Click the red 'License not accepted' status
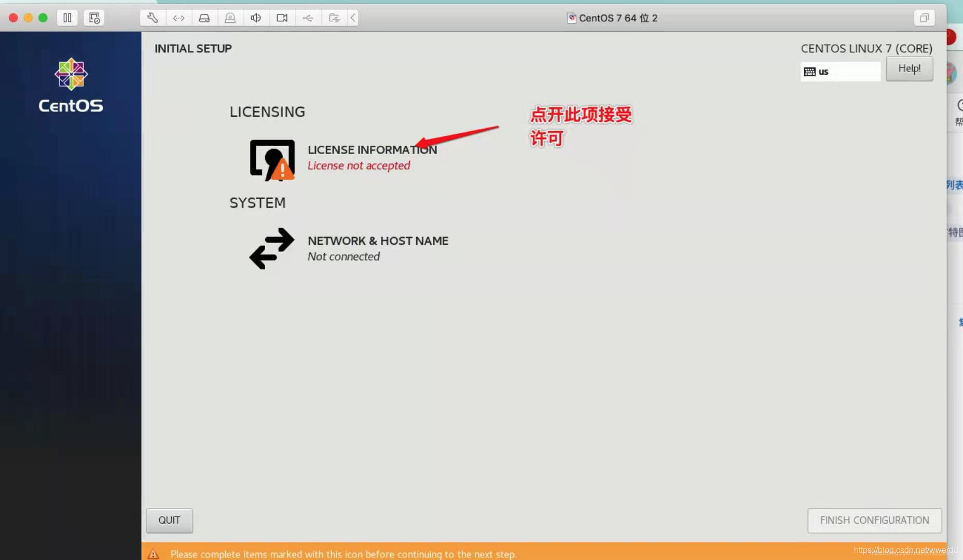The image size is (963, 560). click(x=359, y=165)
